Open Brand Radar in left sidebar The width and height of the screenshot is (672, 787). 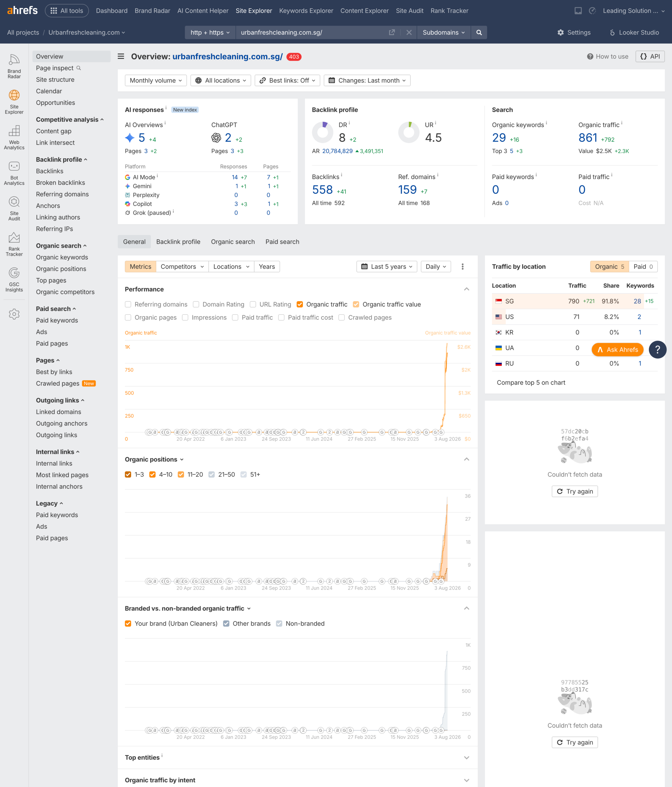point(14,66)
